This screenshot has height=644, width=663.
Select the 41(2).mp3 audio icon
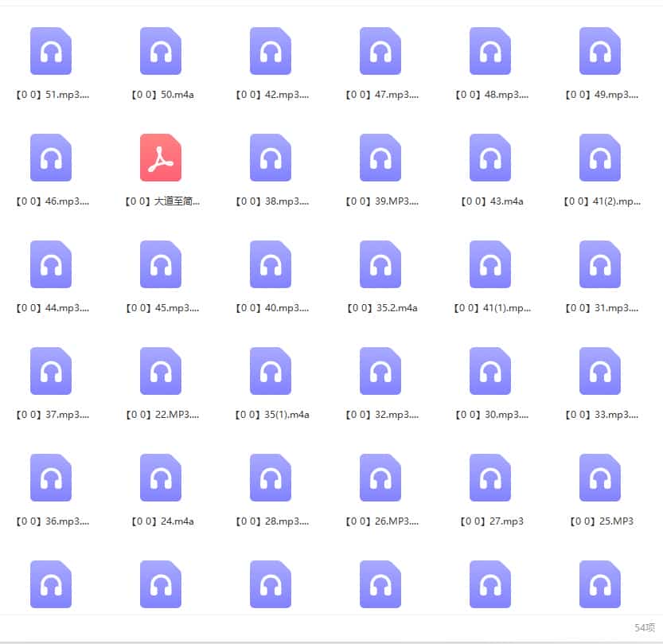pos(600,158)
